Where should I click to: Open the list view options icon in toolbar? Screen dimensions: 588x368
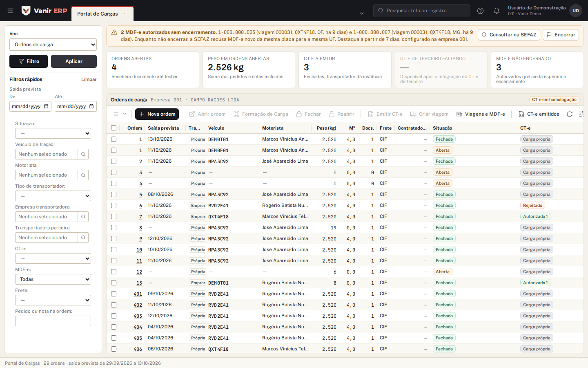point(120,114)
